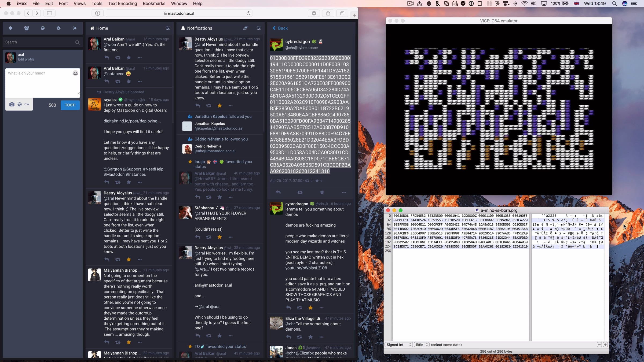Click the TOOT! button
The height and width of the screenshot is (362, 644).
click(x=70, y=105)
